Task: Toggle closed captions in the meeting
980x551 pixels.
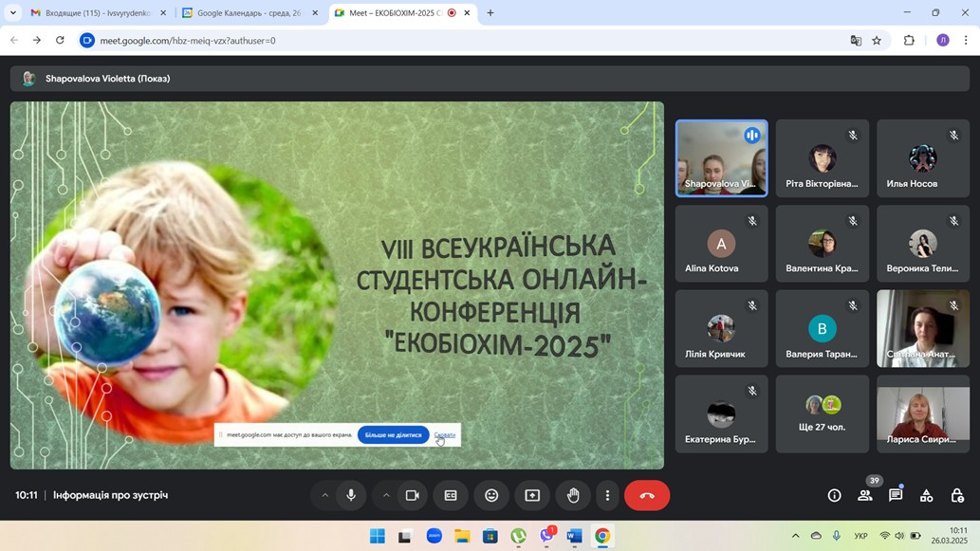Action: tap(451, 495)
